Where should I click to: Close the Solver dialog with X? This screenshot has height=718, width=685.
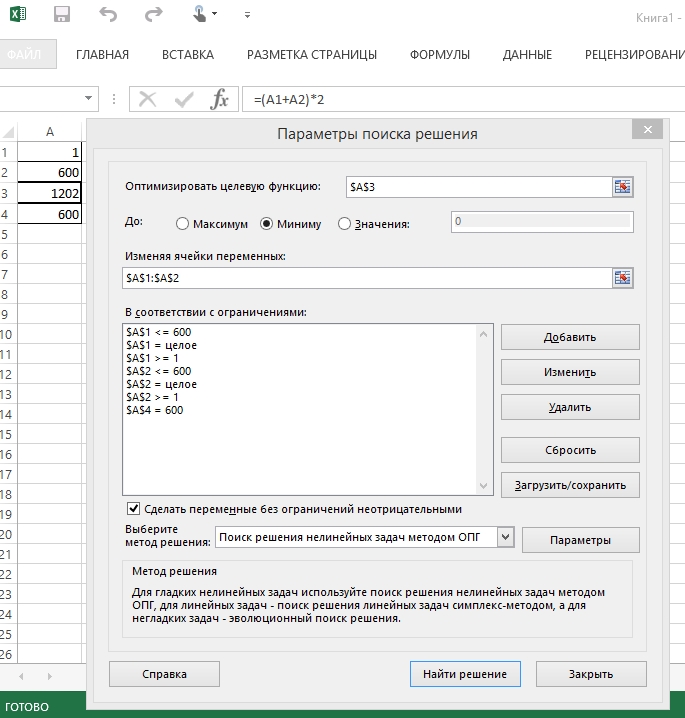pos(647,130)
